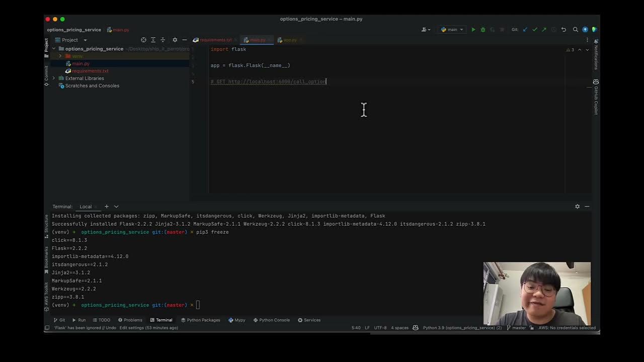The height and width of the screenshot is (362, 644).
Task: Open the Python 3.9 interpreter selector
Action: click(462, 328)
